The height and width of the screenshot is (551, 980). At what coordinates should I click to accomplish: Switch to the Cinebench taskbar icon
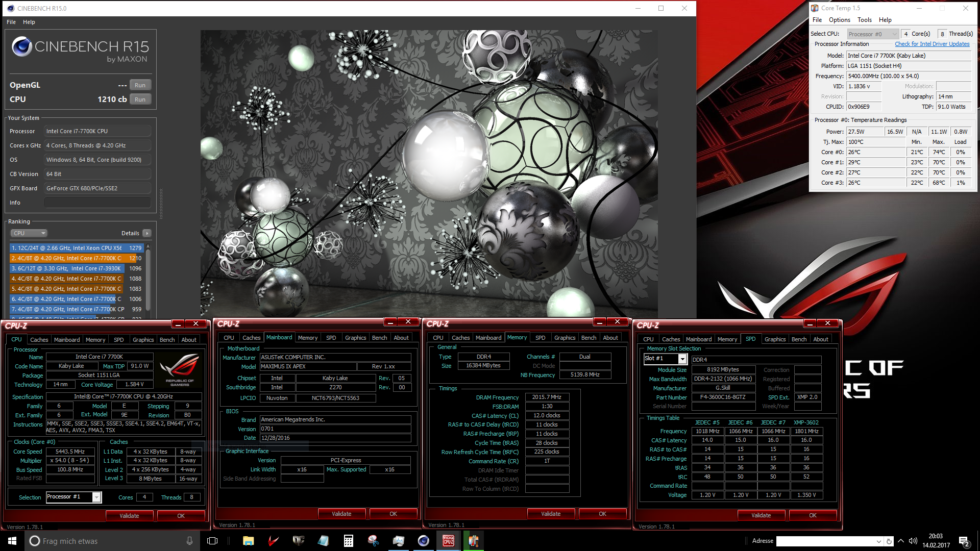424,541
